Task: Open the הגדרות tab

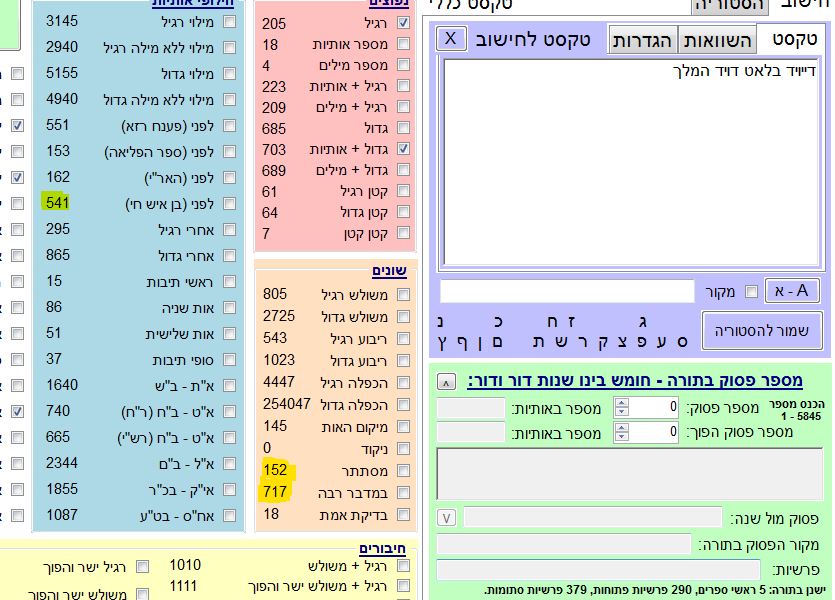Action: pos(642,40)
